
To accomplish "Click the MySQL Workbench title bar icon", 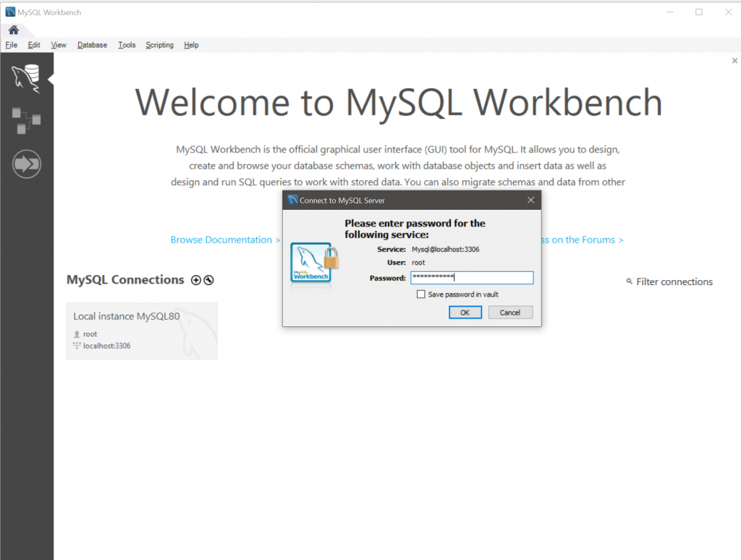I will click(x=10, y=12).
